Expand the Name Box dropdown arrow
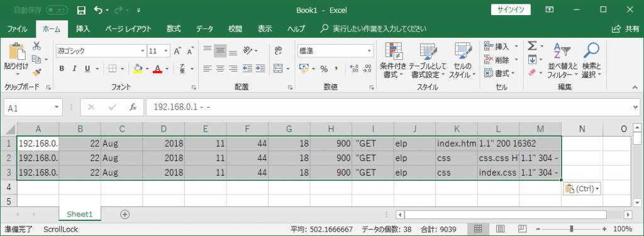Screen dimensions: 644x236 coord(57,108)
